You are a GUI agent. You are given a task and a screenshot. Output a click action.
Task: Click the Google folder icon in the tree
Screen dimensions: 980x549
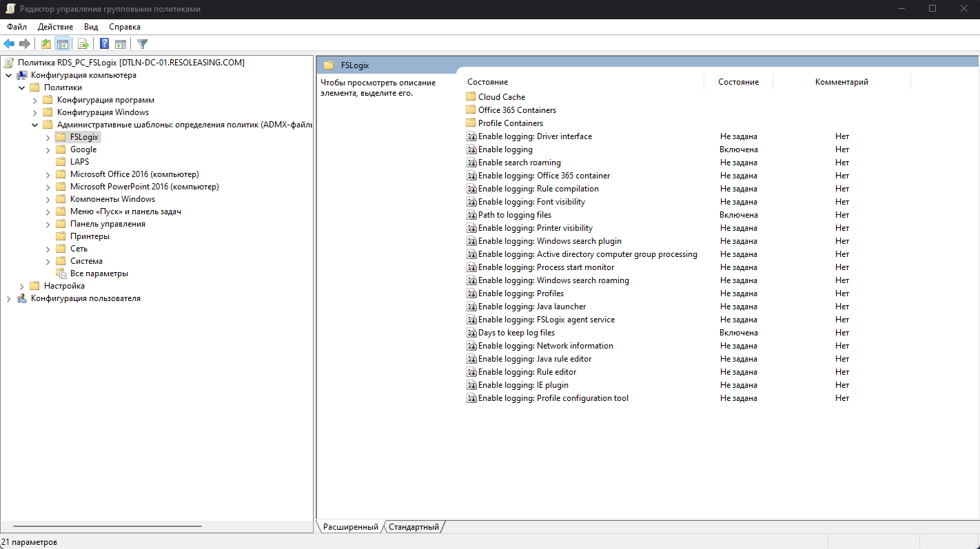[x=61, y=149]
